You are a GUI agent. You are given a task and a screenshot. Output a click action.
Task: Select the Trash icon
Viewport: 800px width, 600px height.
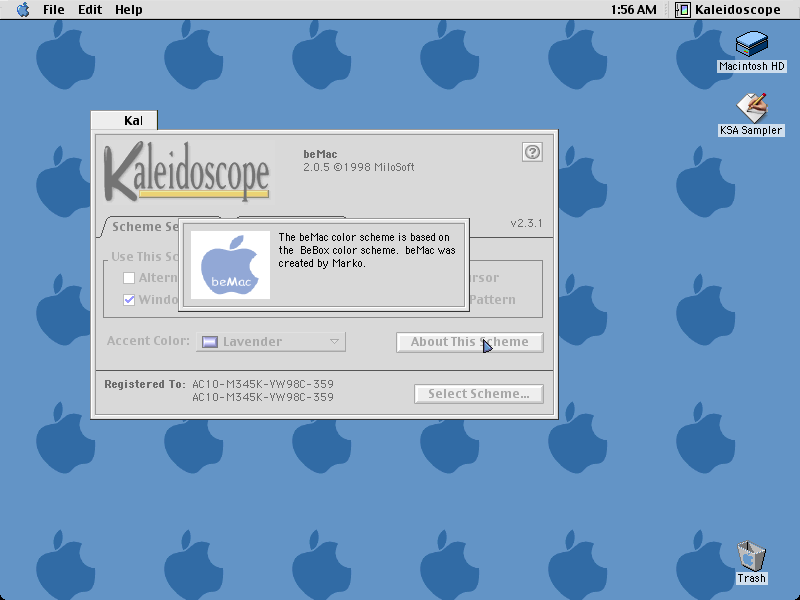[x=752, y=556]
